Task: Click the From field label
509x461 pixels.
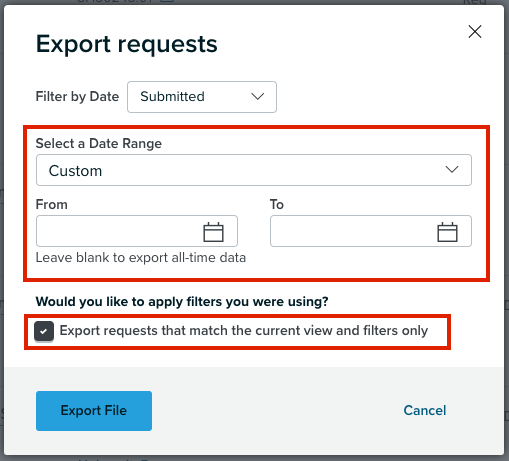Action: (x=52, y=204)
